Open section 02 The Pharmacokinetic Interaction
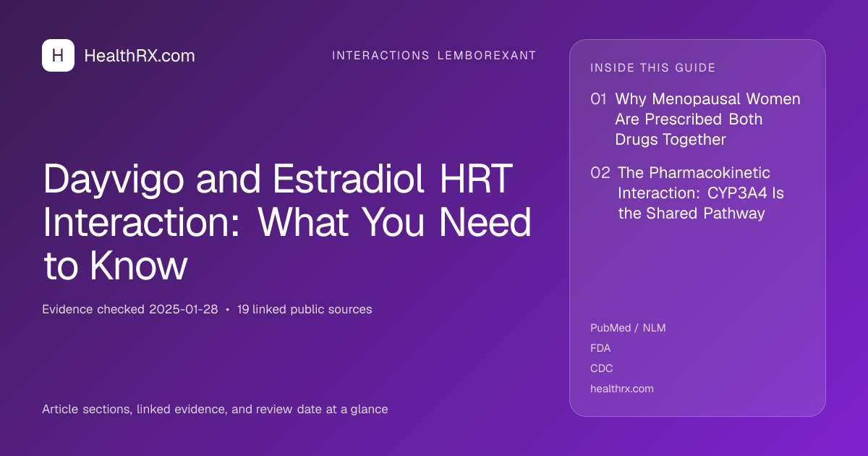868x456 pixels. click(x=688, y=193)
